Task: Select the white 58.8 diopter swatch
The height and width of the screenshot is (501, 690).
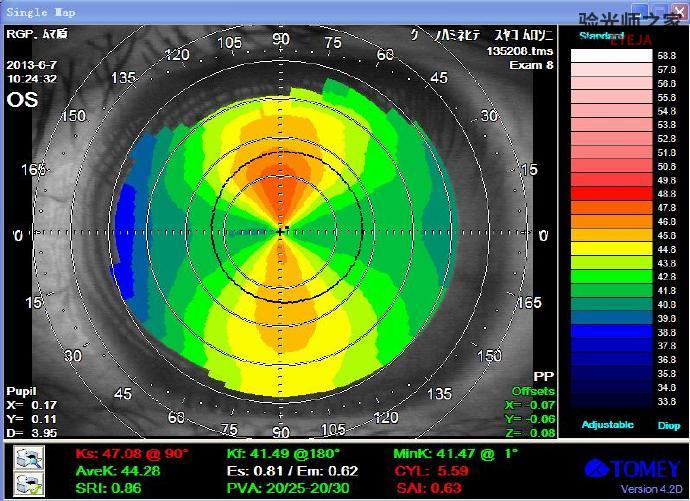Action: click(611, 55)
